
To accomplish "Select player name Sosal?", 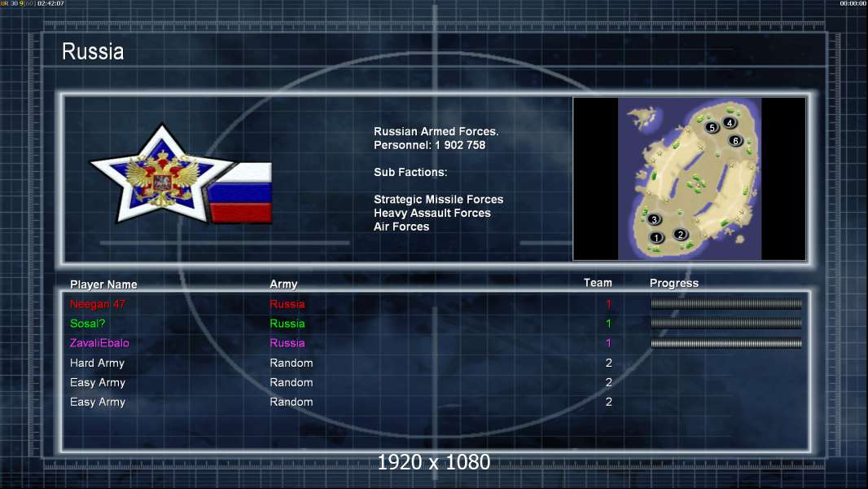I will (87, 324).
